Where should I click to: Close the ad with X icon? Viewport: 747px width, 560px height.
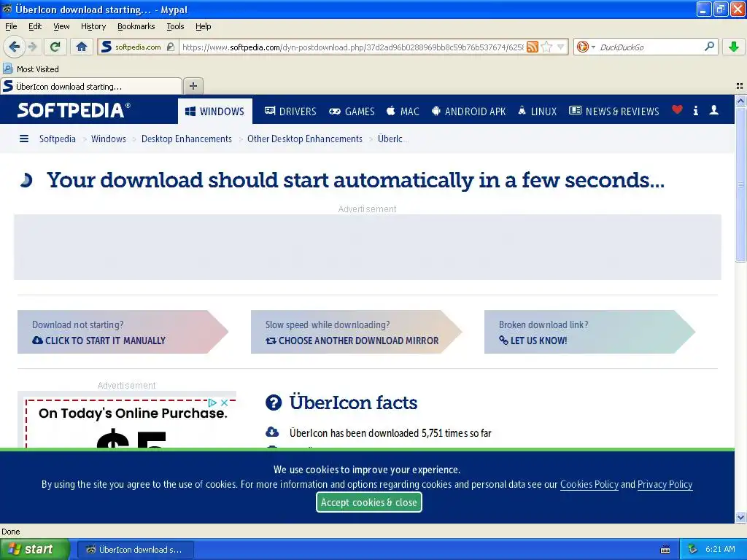[x=224, y=402]
